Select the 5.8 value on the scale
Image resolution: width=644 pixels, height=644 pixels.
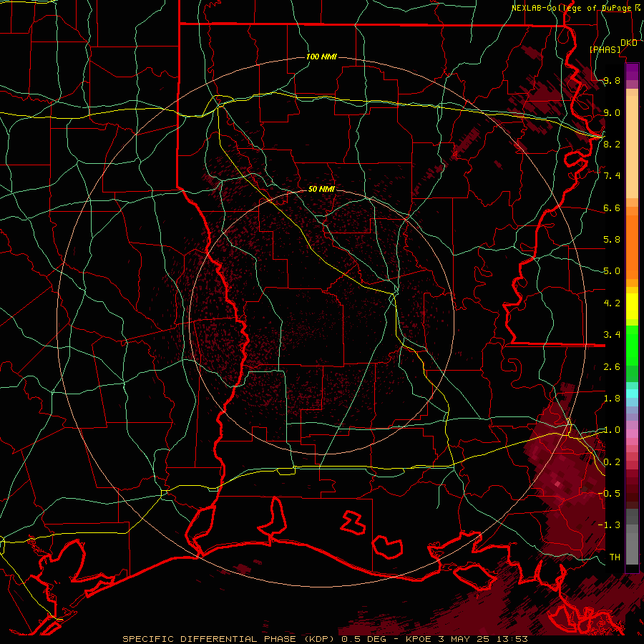pos(612,240)
